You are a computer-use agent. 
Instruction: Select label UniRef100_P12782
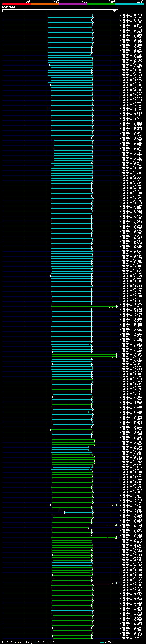point(131,85)
